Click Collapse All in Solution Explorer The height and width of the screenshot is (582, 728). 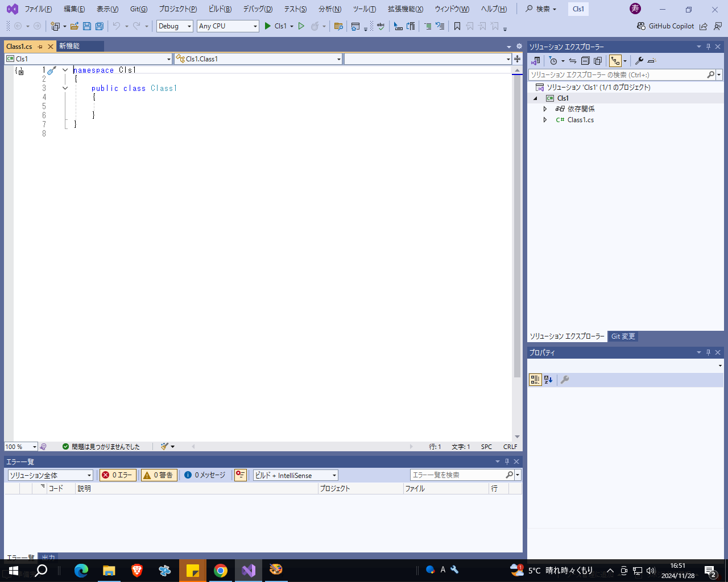coord(585,61)
